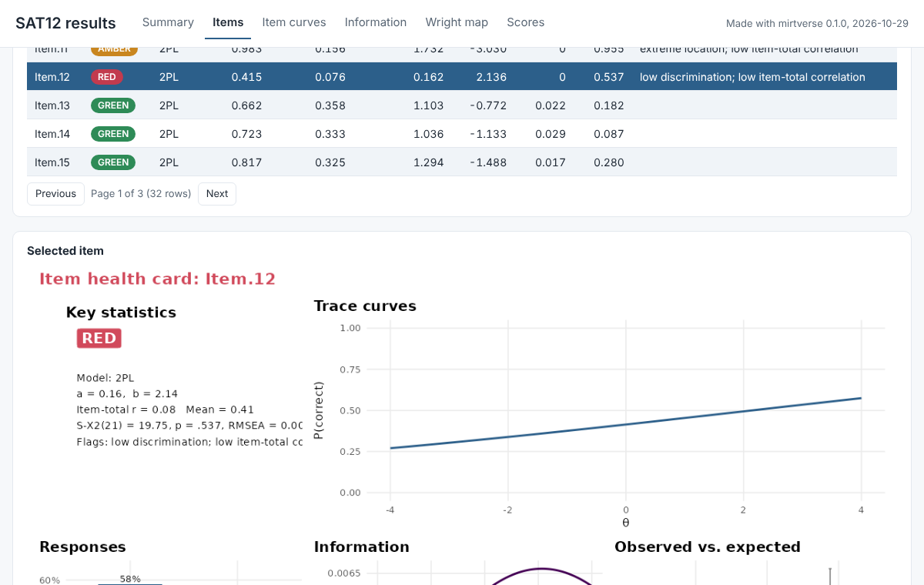Click the 'a = 0.16, b = 2.14' statistics line
The image size is (924, 585).
(127, 394)
